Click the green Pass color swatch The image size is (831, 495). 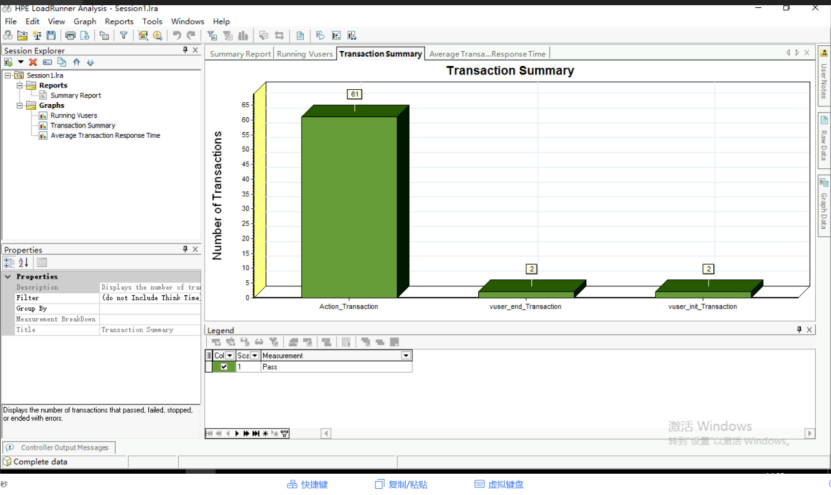[224, 367]
